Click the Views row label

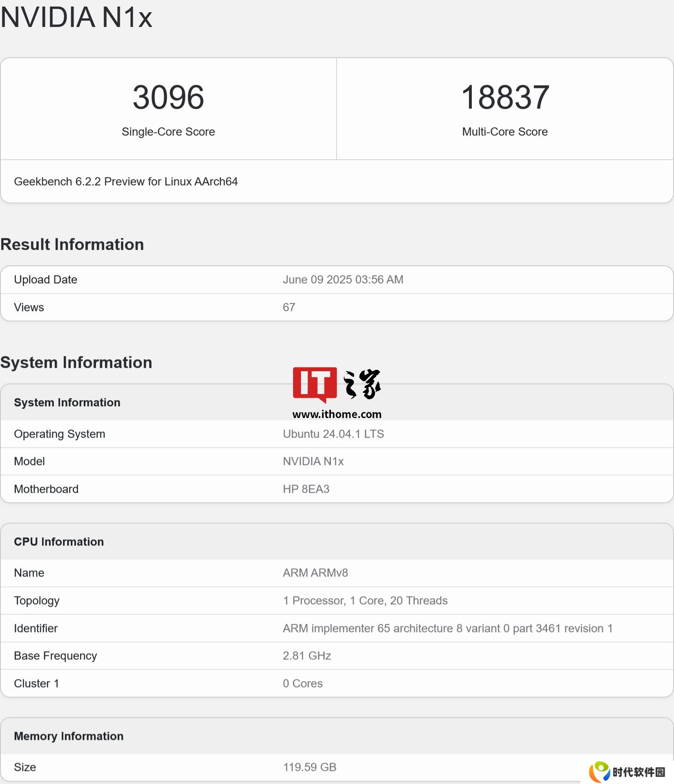29,308
